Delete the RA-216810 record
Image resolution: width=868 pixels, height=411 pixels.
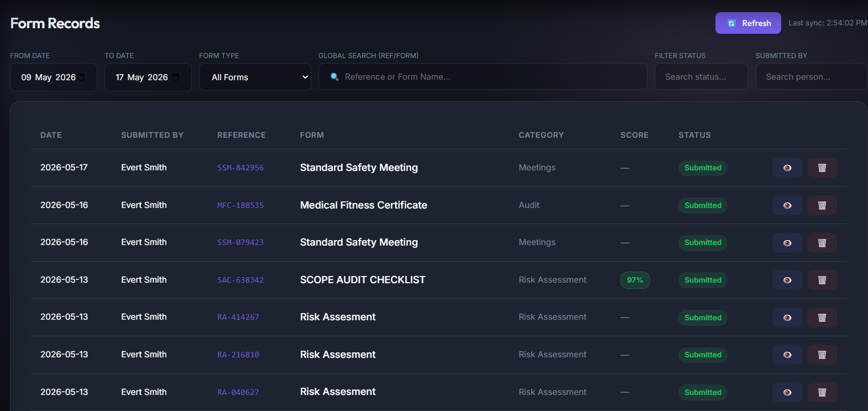822,355
